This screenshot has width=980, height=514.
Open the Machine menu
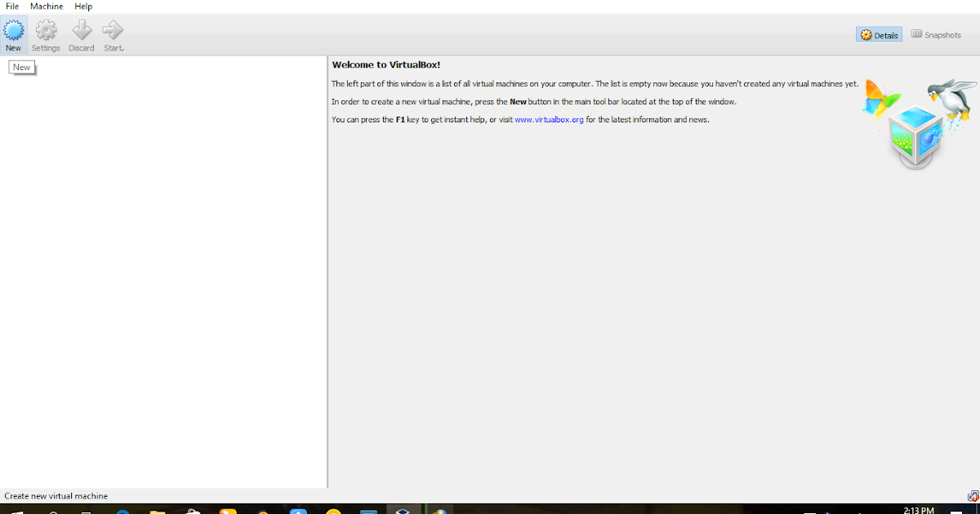point(47,7)
